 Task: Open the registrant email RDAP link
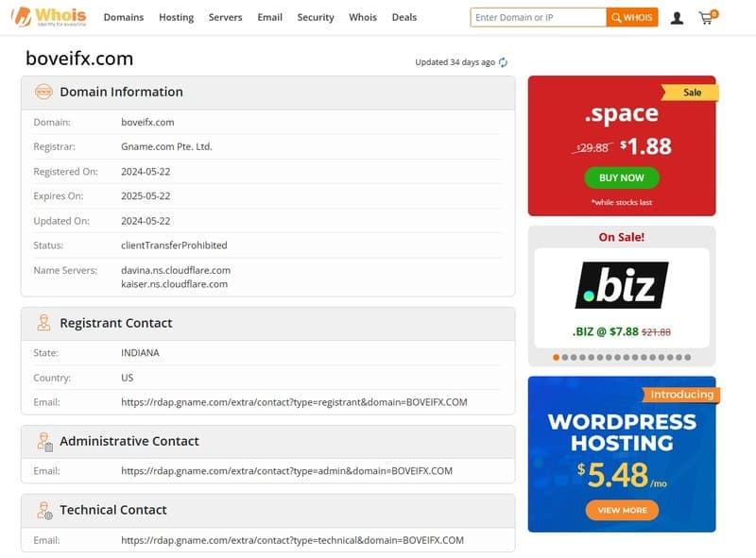[294, 402]
